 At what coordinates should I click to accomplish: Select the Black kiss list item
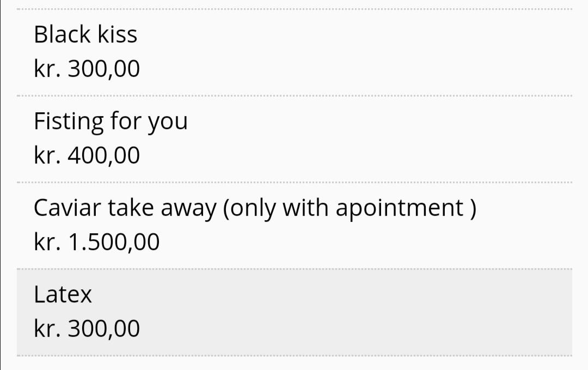pyautogui.click(x=85, y=35)
